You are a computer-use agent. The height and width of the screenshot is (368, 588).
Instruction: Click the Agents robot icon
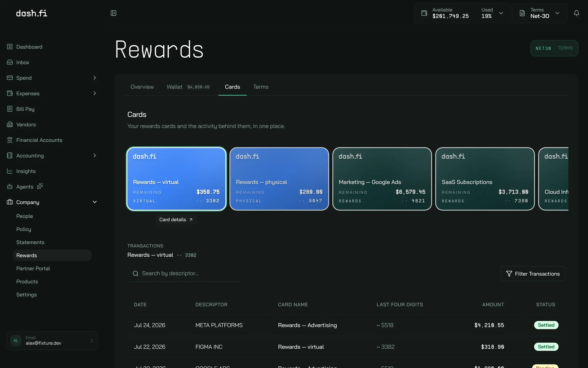(x=10, y=186)
